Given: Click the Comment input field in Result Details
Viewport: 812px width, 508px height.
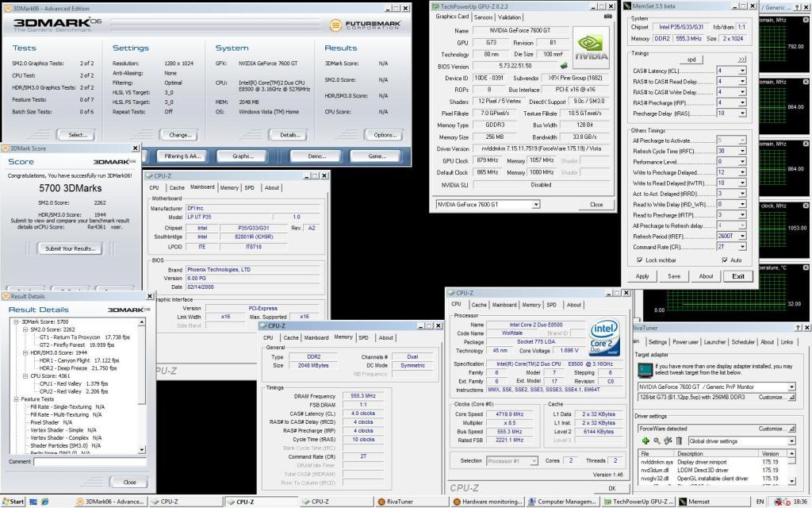Looking at the screenshot, I should 90,461.
